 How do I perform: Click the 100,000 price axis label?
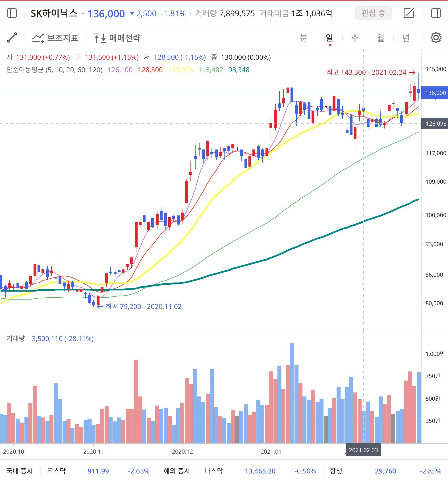[436, 215]
